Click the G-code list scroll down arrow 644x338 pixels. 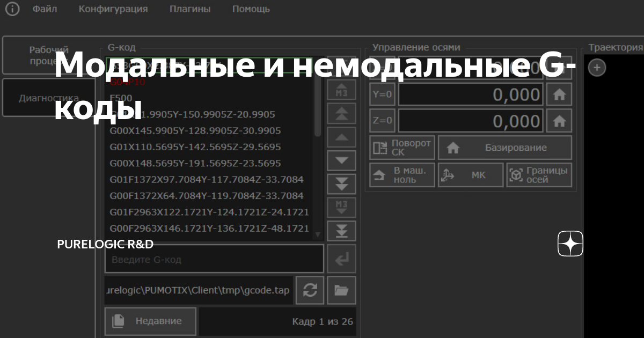coord(317,234)
